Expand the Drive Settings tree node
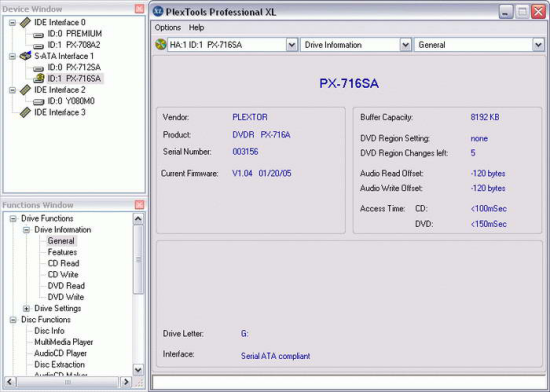Image resolution: width=550 pixels, height=392 pixels. (x=26, y=309)
